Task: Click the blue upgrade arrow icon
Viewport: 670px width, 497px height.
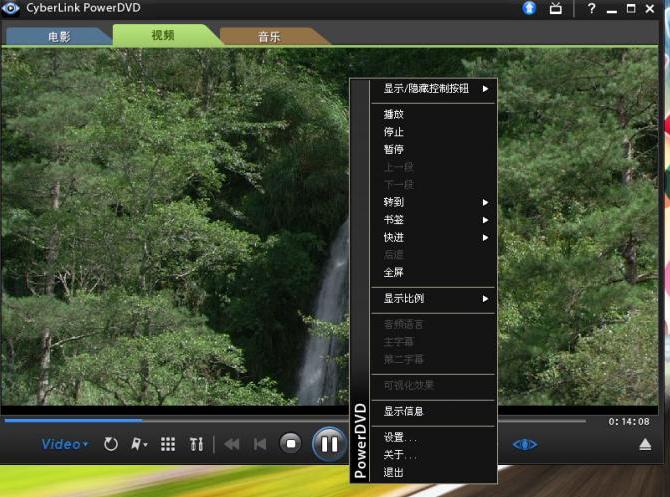Action: (530, 9)
